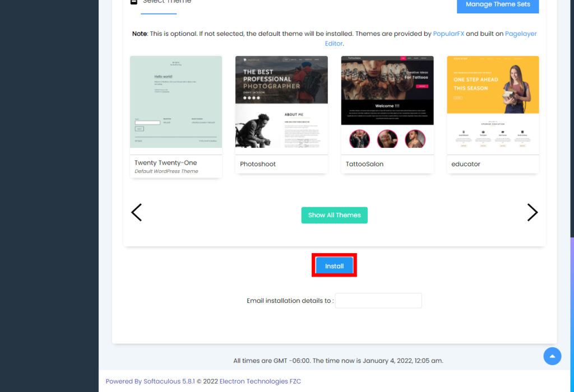Open the Powered By Softaculous 5.8.1 link
The width and height of the screenshot is (574, 392).
150,381
